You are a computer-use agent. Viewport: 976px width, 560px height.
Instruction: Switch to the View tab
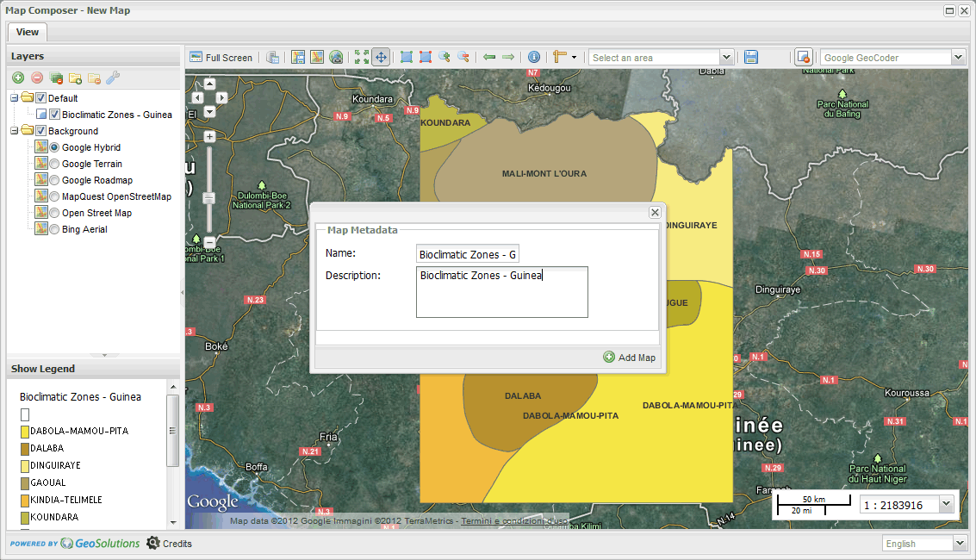point(28,32)
